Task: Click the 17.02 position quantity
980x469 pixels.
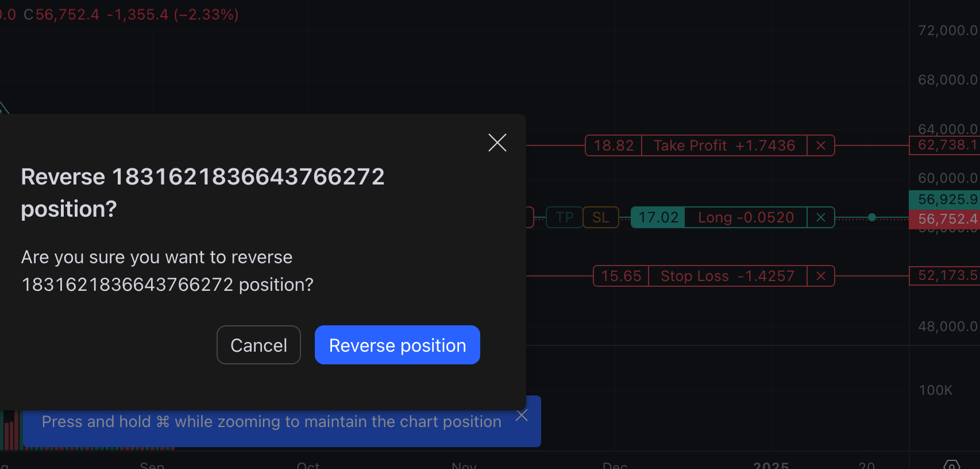Action: (658, 217)
